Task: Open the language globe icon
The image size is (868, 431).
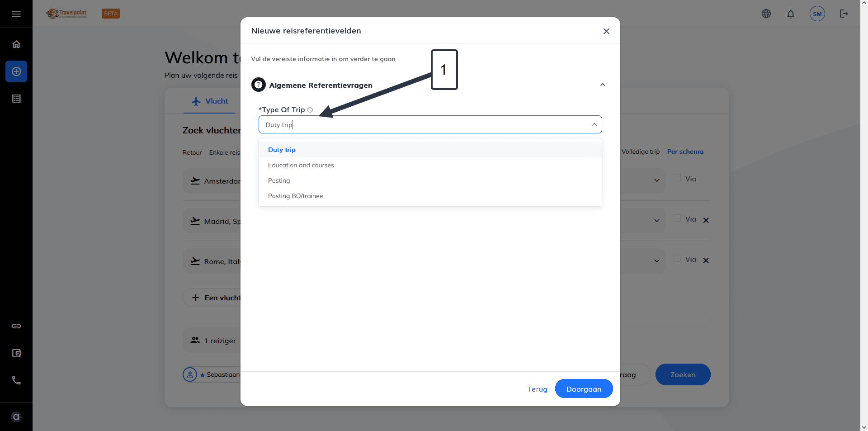Action: pos(766,14)
